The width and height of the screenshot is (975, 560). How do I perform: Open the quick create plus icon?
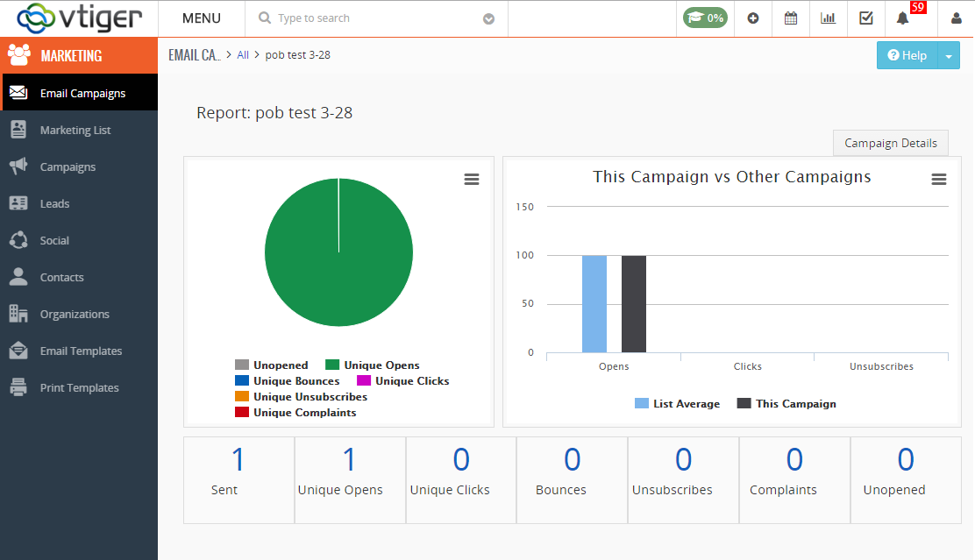[753, 18]
